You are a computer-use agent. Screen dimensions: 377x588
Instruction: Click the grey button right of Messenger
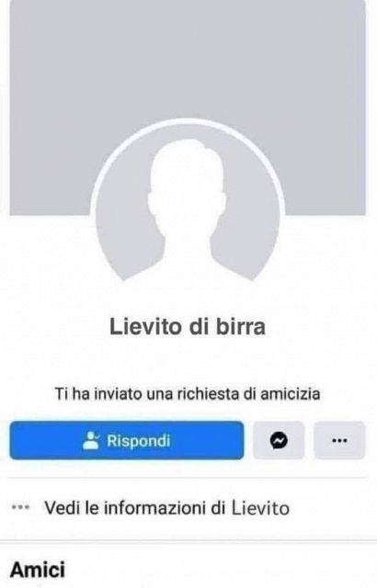click(x=339, y=440)
